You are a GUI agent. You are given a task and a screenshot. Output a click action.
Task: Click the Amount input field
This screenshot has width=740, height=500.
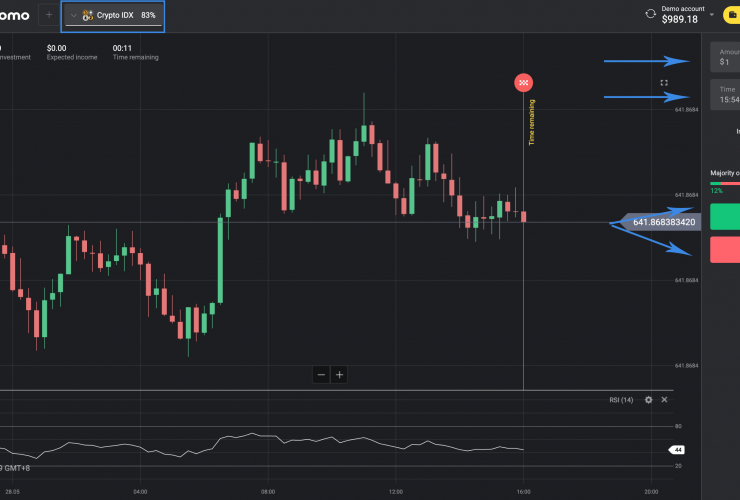(725, 56)
